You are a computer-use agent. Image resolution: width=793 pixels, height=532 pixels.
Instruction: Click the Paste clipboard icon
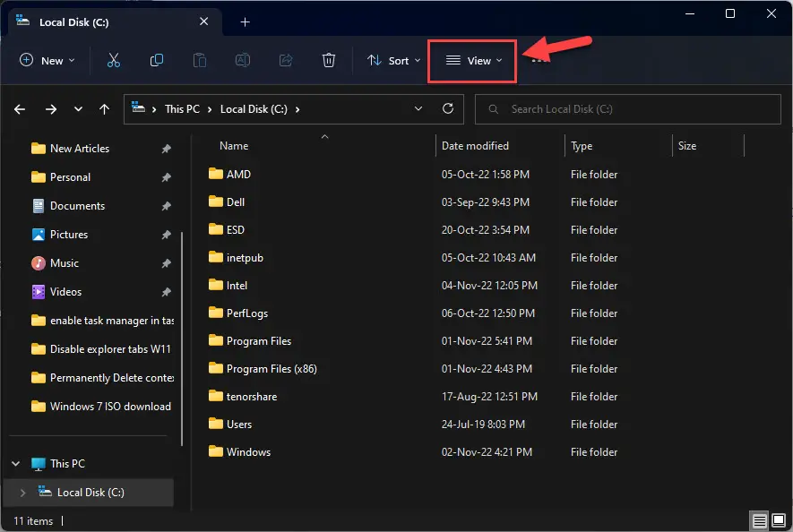click(x=200, y=60)
